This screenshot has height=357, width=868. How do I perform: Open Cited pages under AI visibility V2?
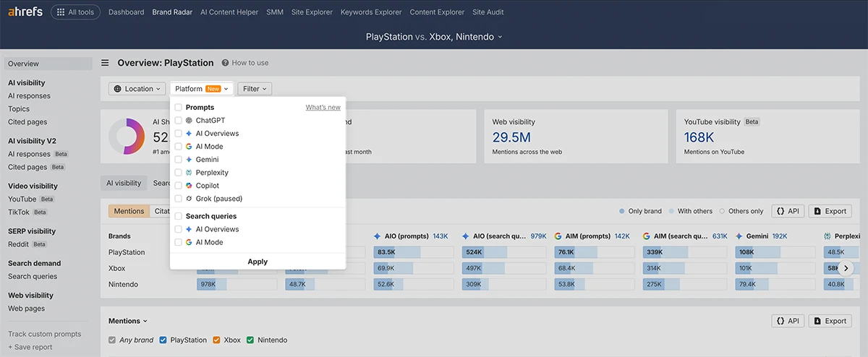click(27, 167)
